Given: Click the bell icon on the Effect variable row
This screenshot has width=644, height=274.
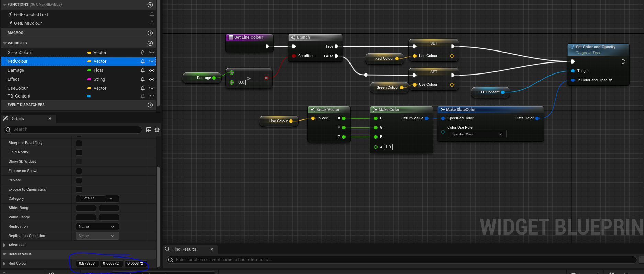Looking at the screenshot, I should click(x=143, y=79).
